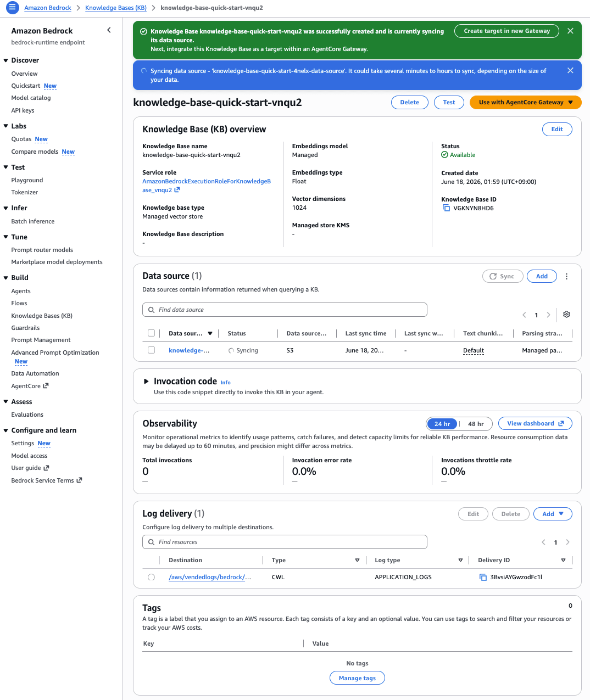Collapse the Discover sidebar section
The height and width of the screenshot is (700, 590).
[5, 60]
